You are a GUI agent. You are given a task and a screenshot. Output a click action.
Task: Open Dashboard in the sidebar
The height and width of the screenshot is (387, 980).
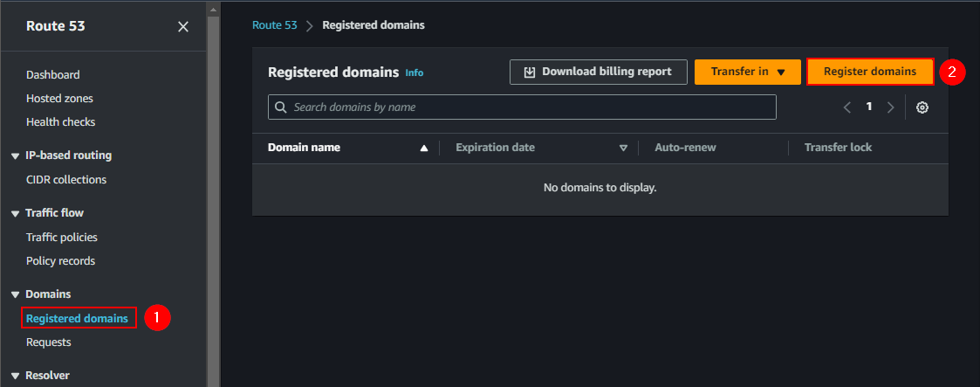click(52, 75)
